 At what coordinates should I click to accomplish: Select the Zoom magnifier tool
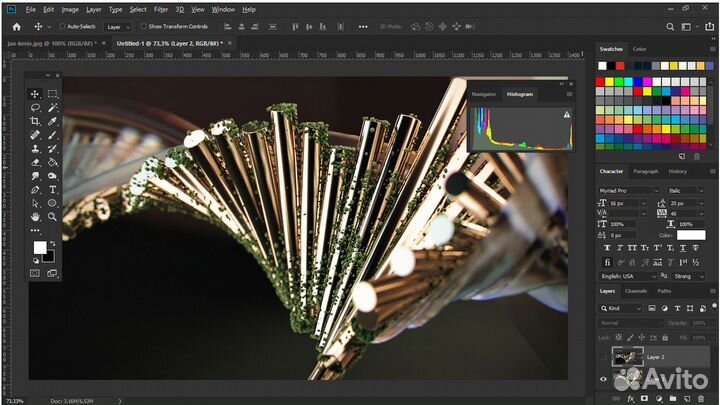click(52, 216)
